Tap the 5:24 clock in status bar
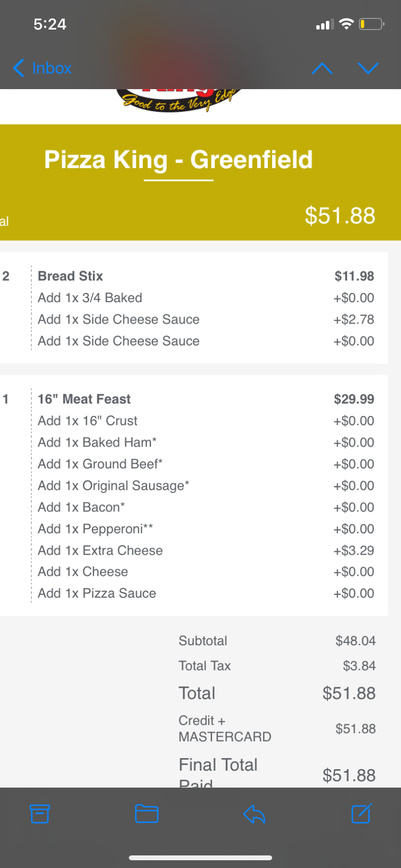This screenshot has height=868, width=401. [50, 24]
